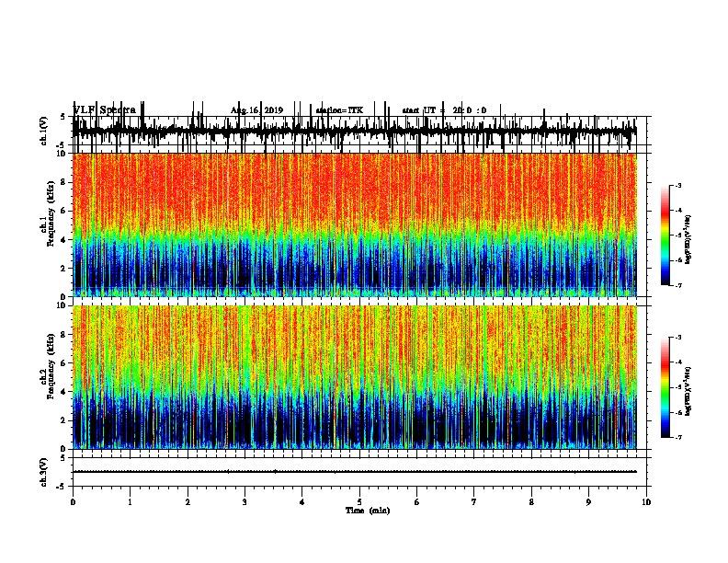Click the "VLF Spectra" title text
This screenshot has height=563, width=728.
105,110
